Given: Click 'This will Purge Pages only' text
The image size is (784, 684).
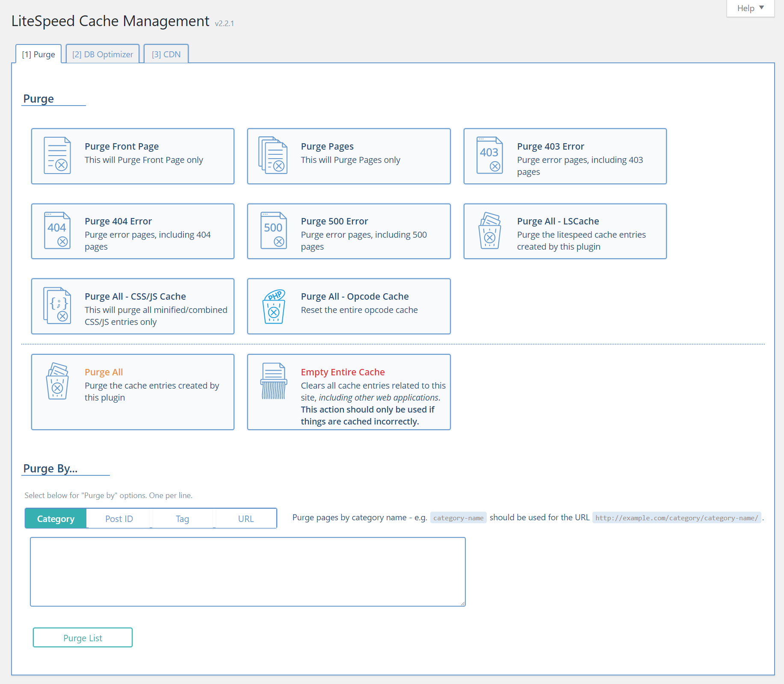Looking at the screenshot, I should click(350, 160).
